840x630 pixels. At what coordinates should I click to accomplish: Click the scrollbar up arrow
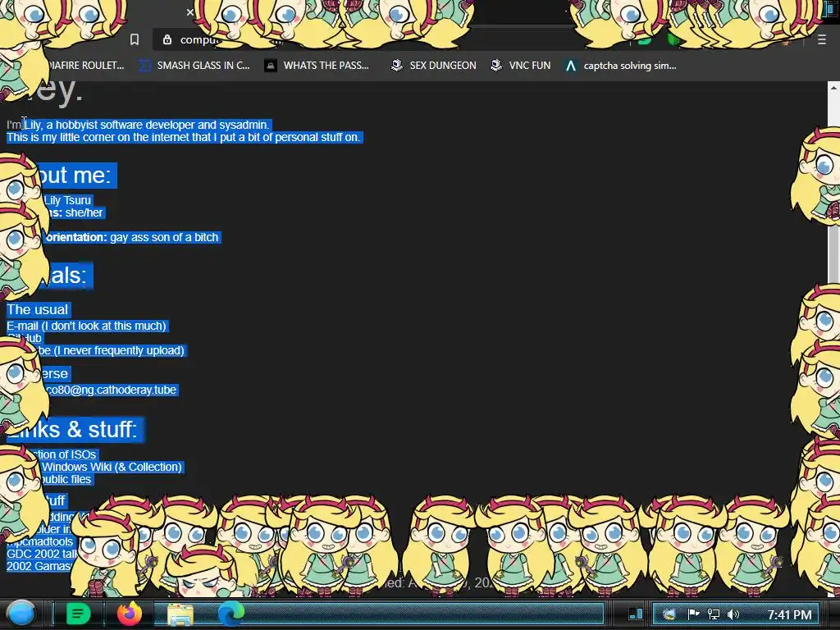click(x=833, y=87)
